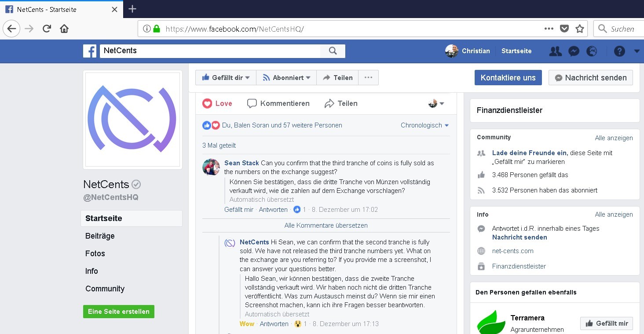
Task: Click Sean Stack name link
Action: coord(241,163)
